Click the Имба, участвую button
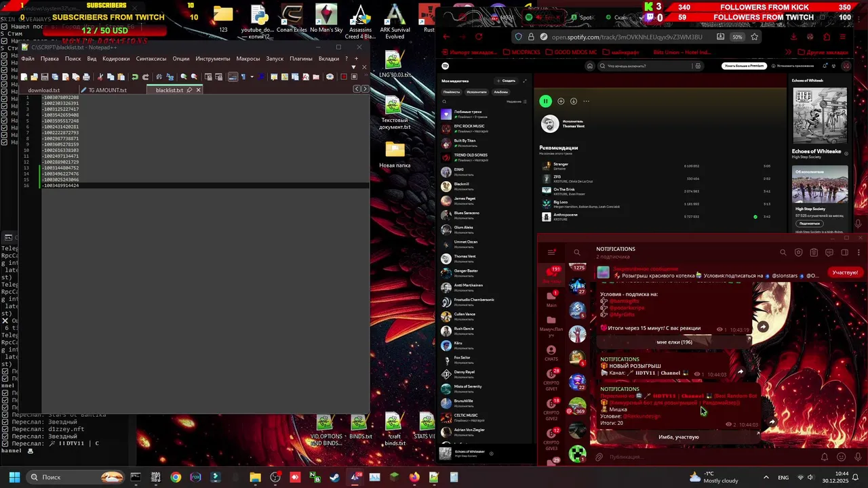 678,437
